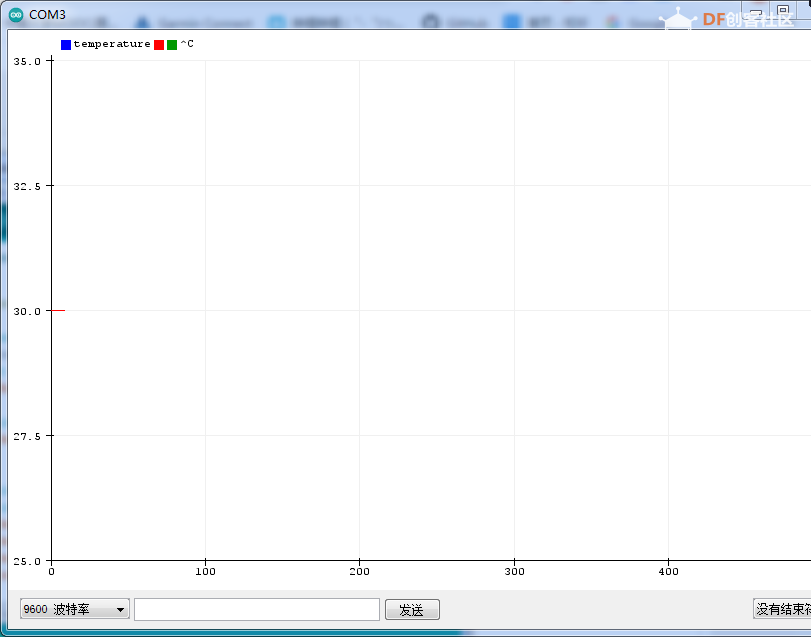The width and height of the screenshot is (811, 637).
Task: Click the maximize button of COM3 window
Action: pos(783,11)
